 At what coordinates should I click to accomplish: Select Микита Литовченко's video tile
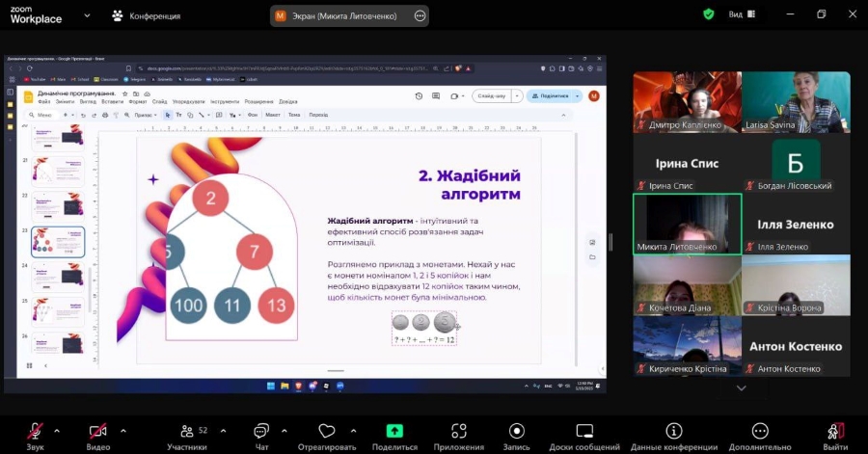[687, 223]
